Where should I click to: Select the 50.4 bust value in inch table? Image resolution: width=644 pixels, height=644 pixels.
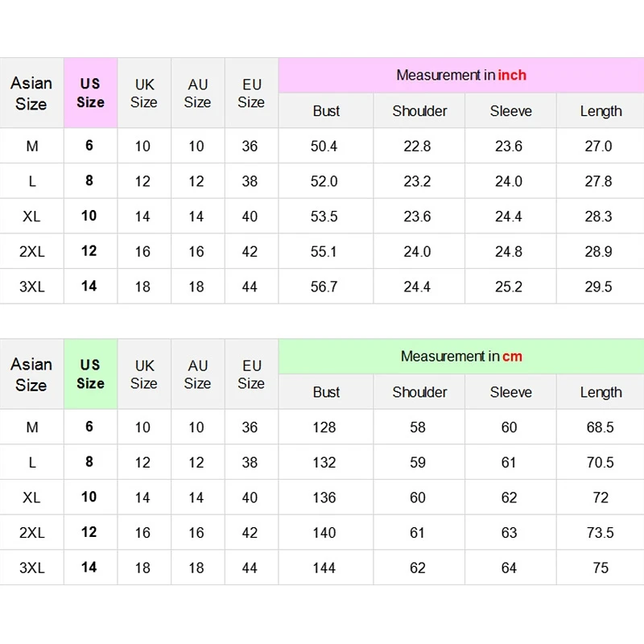click(x=324, y=146)
